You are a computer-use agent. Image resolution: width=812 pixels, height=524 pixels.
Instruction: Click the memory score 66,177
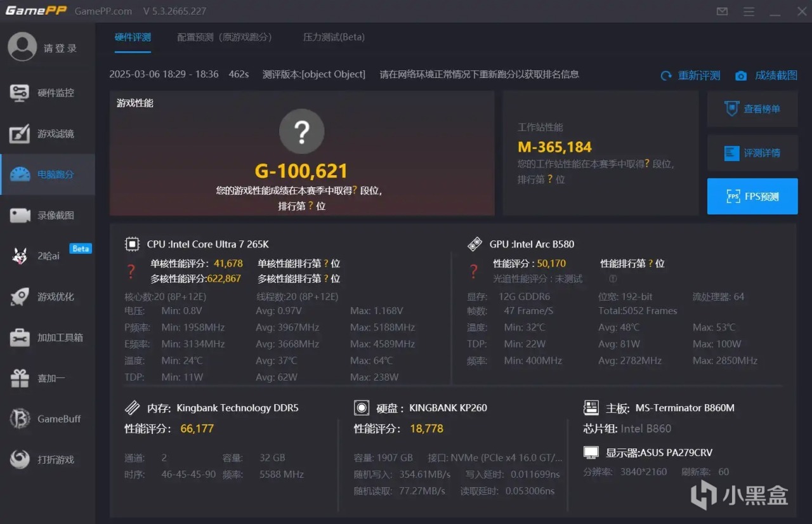pos(197,429)
